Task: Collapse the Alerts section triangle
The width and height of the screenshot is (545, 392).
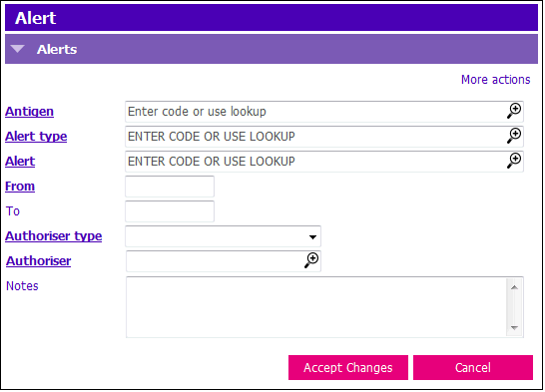Action: pos(17,49)
